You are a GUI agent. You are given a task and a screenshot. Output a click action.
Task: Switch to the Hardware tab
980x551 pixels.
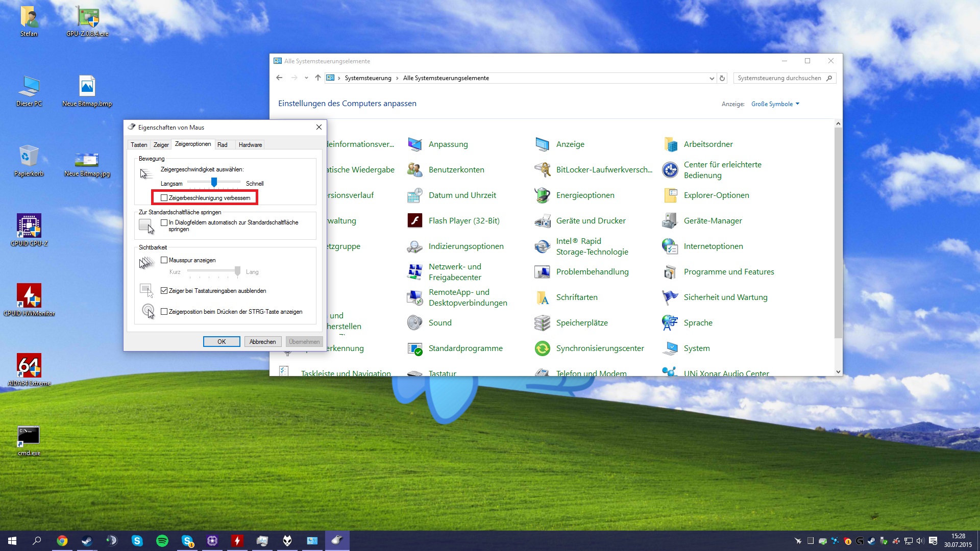pyautogui.click(x=250, y=145)
